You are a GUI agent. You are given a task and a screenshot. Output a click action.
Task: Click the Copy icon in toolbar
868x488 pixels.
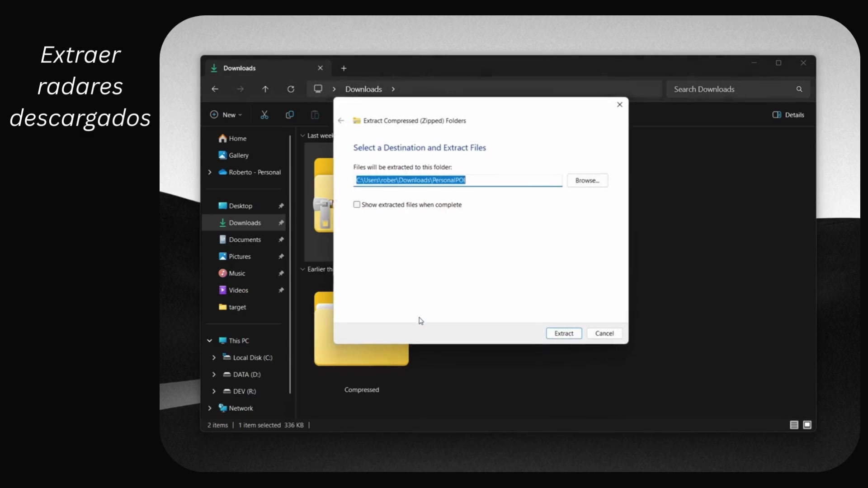[290, 115]
